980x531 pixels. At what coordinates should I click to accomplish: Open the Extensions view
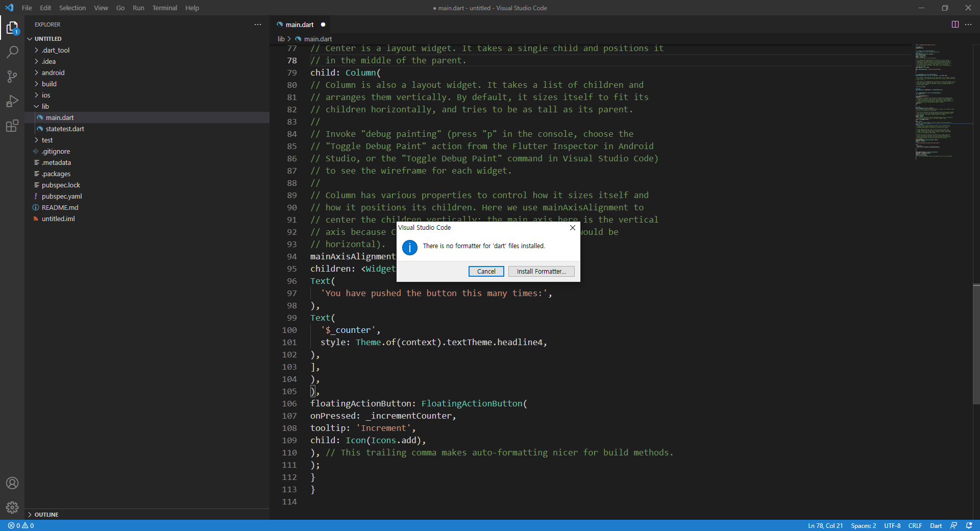12,126
